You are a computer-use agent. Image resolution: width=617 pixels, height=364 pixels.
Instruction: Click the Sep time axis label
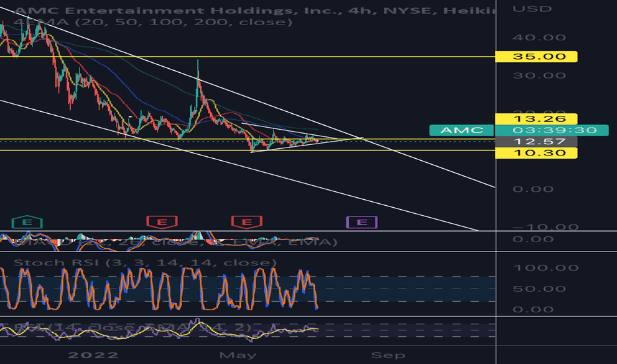pyautogui.click(x=388, y=355)
